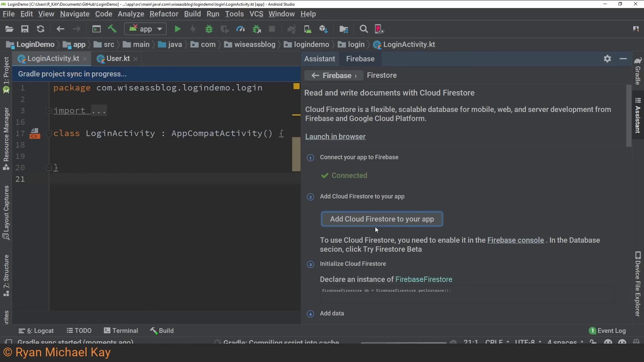Open the Project tool window

click(x=6, y=75)
